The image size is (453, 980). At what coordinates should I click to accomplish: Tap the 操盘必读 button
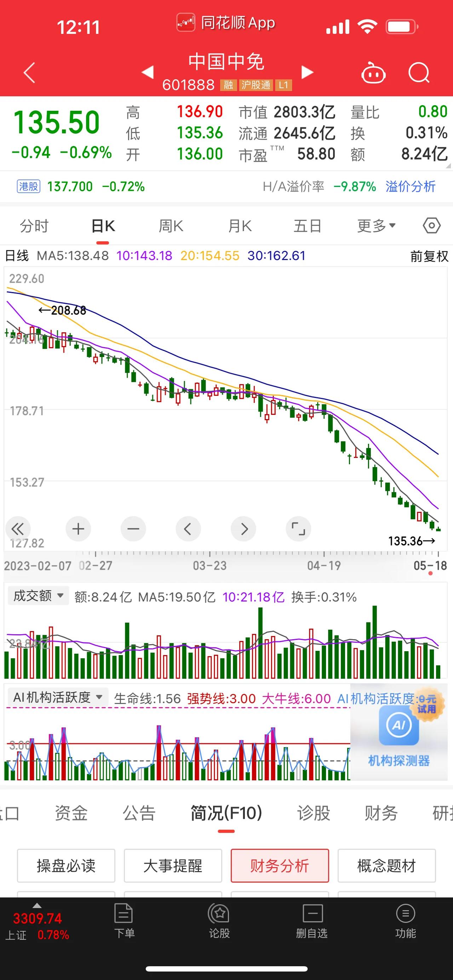click(x=66, y=866)
